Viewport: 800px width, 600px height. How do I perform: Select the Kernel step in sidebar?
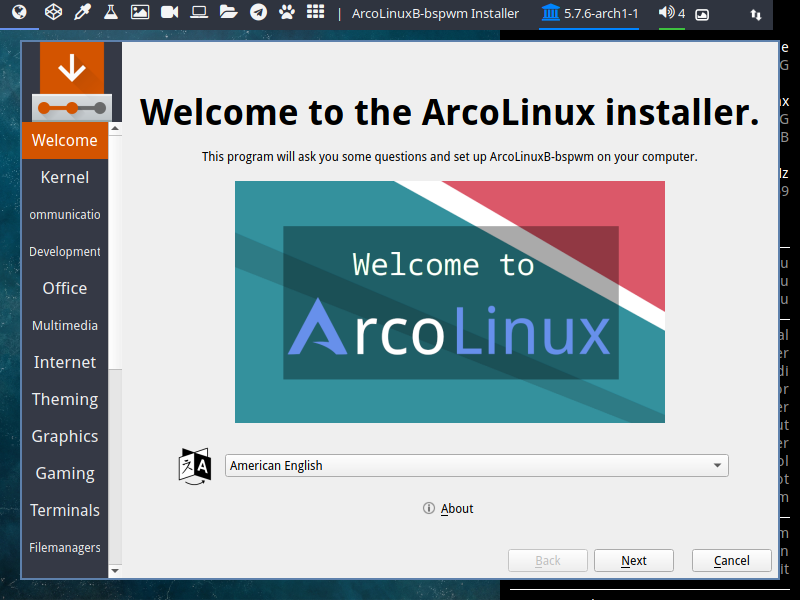pos(65,177)
